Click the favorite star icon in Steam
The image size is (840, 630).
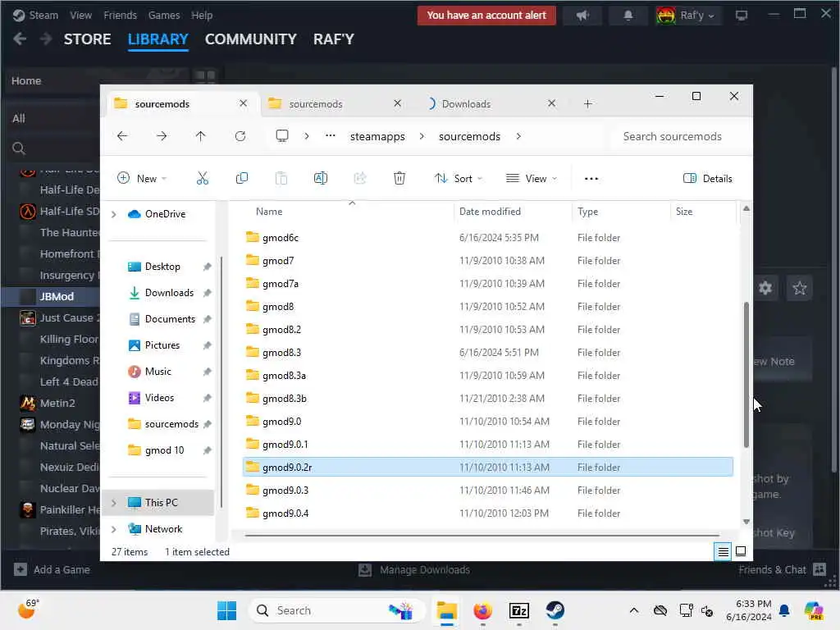tap(799, 288)
